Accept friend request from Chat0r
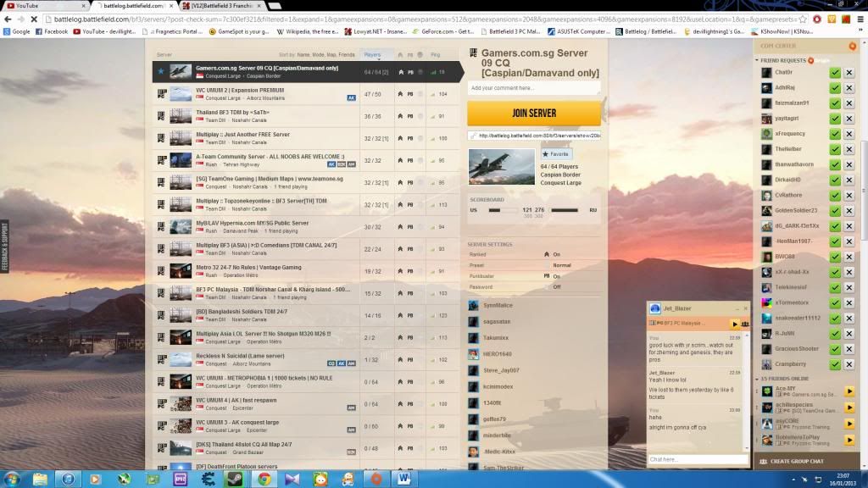The height and width of the screenshot is (488, 868). [x=835, y=73]
